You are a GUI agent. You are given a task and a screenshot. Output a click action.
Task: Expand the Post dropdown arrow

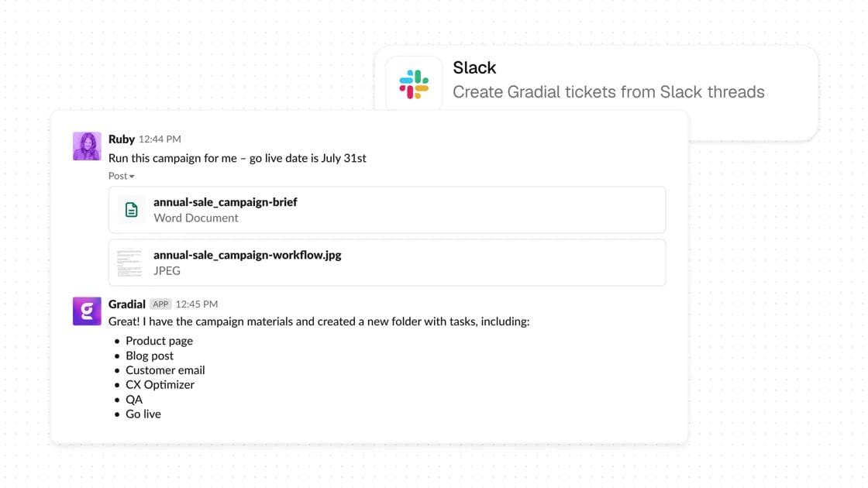[132, 177]
